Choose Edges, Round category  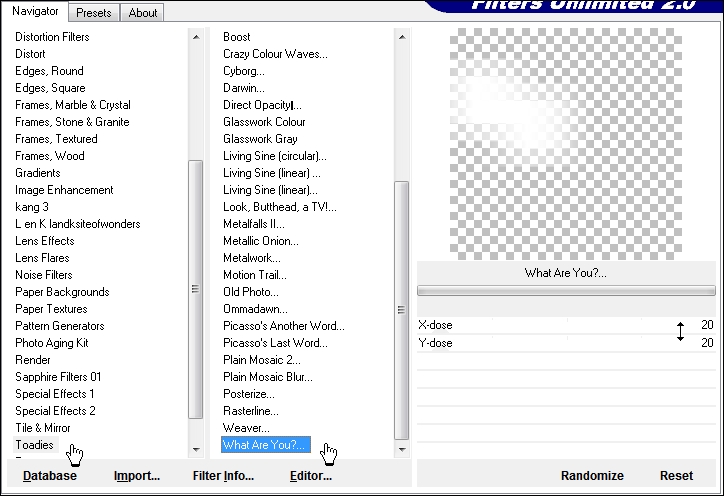[x=49, y=71]
